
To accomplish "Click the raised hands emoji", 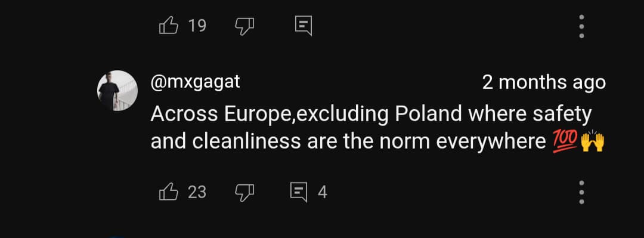I will click(x=593, y=141).
